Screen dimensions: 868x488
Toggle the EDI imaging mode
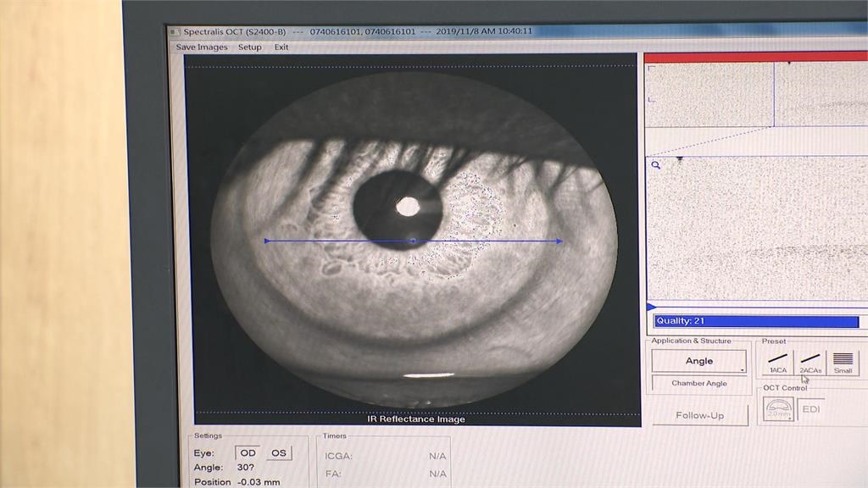click(x=811, y=409)
